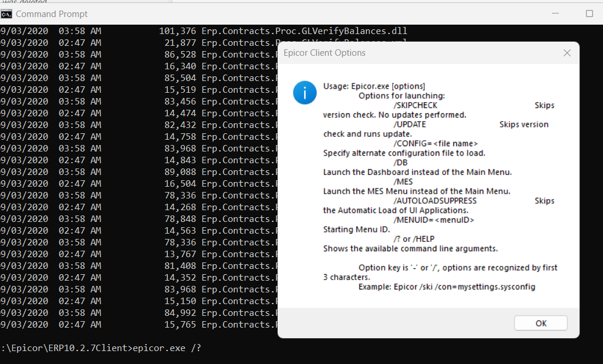Click 'Launch the MES Menu' description
603x364 pixels.
(416, 191)
